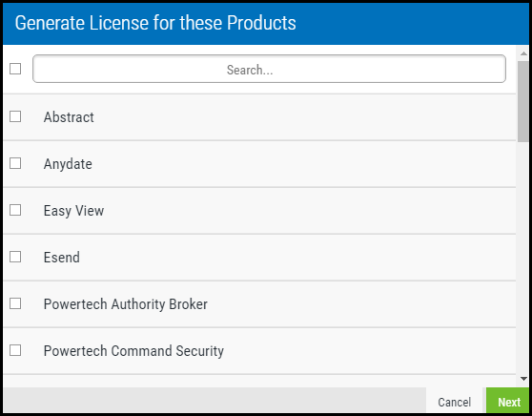
Task: Click empty scrollbar track below the thumb
Action: [523, 258]
